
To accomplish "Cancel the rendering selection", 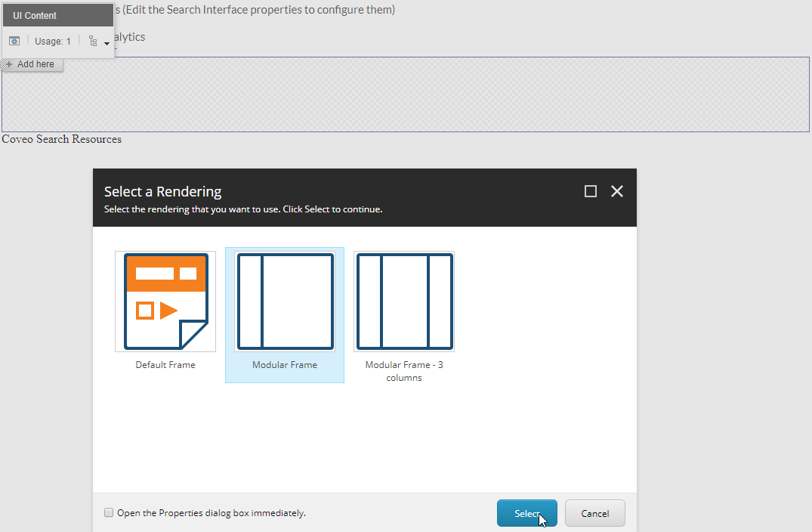I will [594, 512].
